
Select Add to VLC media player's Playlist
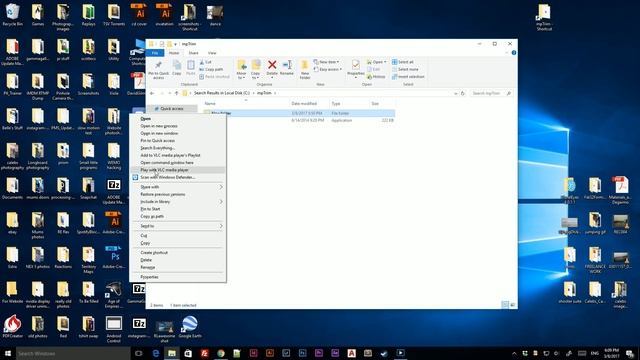pos(178,156)
